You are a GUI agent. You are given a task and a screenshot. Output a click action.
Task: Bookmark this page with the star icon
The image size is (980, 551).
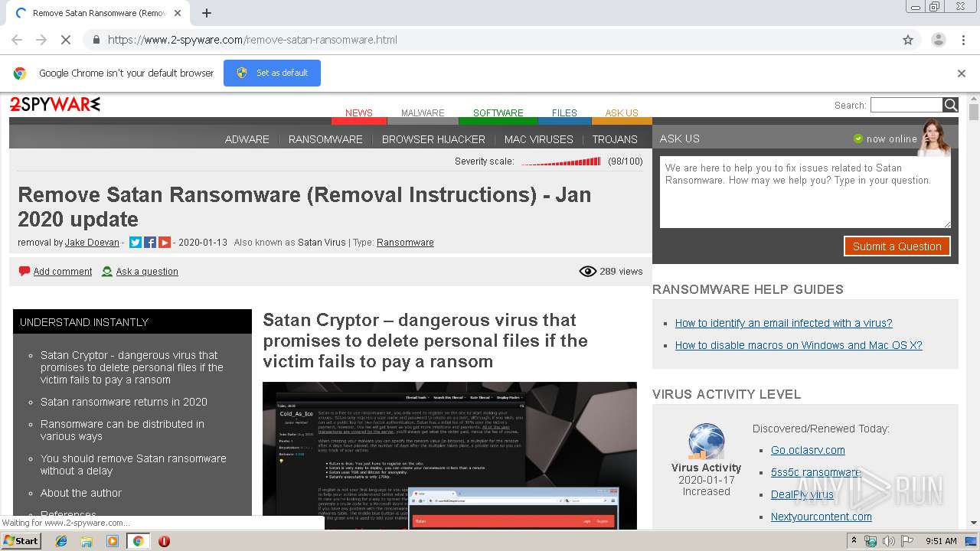pyautogui.click(x=908, y=40)
